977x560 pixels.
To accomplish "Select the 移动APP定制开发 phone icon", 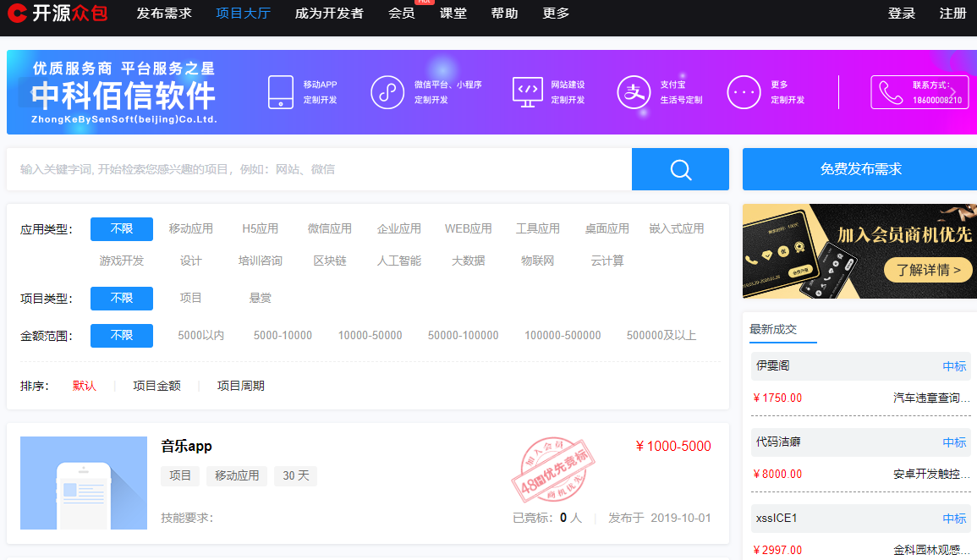I will point(280,92).
